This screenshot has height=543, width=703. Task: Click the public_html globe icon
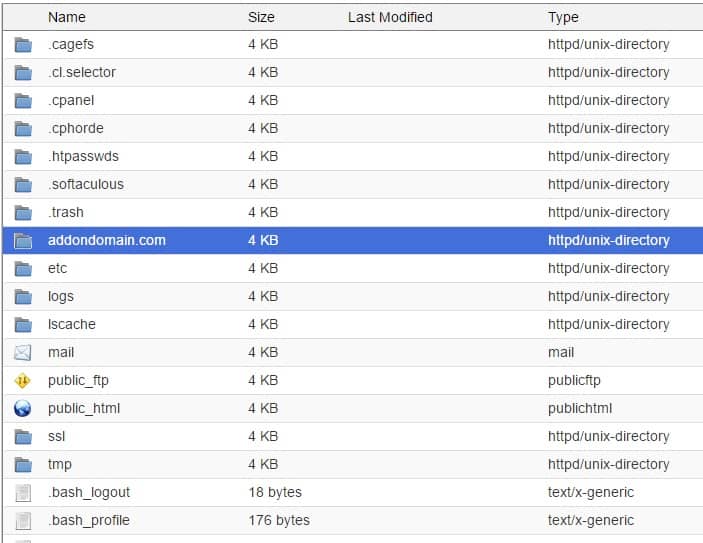click(x=22, y=408)
